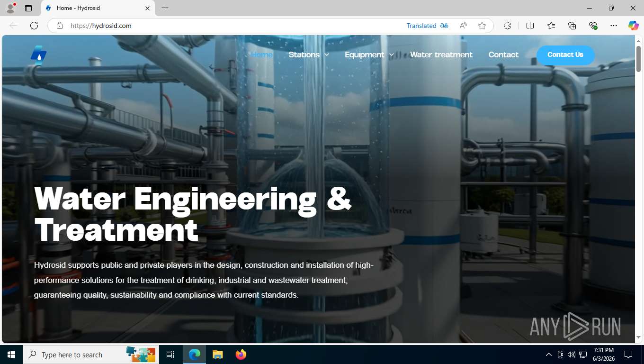The image size is (644, 364).
Task: Show hidden system tray icons
Action: pos(549,355)
